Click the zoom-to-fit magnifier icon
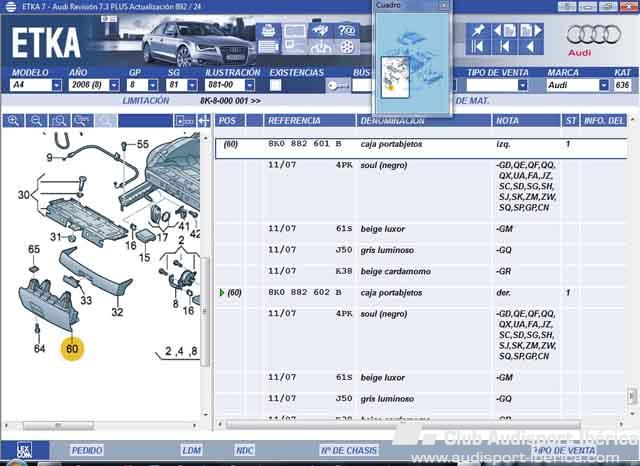Viewport: 640px width, 466px height. point(59,121)
